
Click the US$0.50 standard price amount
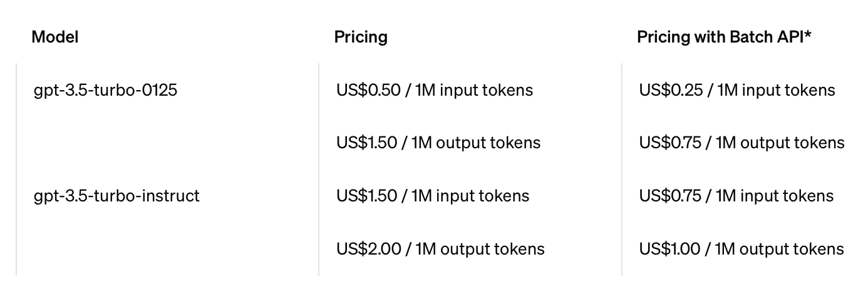[368, 90]
